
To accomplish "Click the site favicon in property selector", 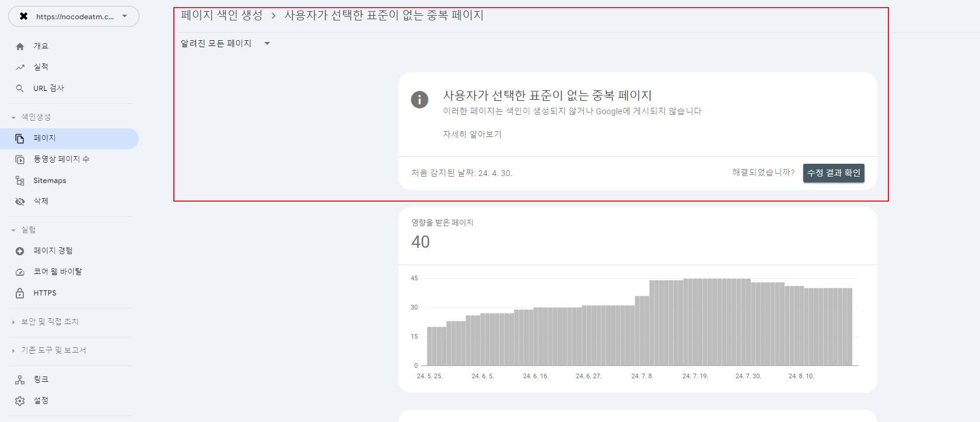I will tap(23, 16).
